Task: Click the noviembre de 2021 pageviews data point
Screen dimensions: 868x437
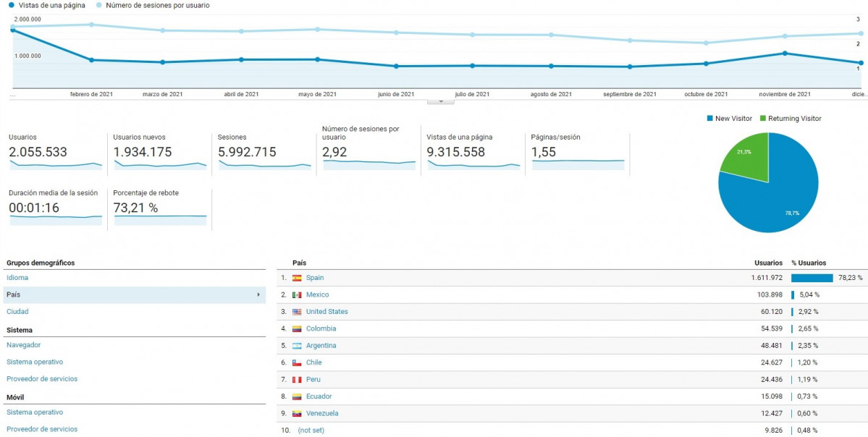Action: coord(785,53)
